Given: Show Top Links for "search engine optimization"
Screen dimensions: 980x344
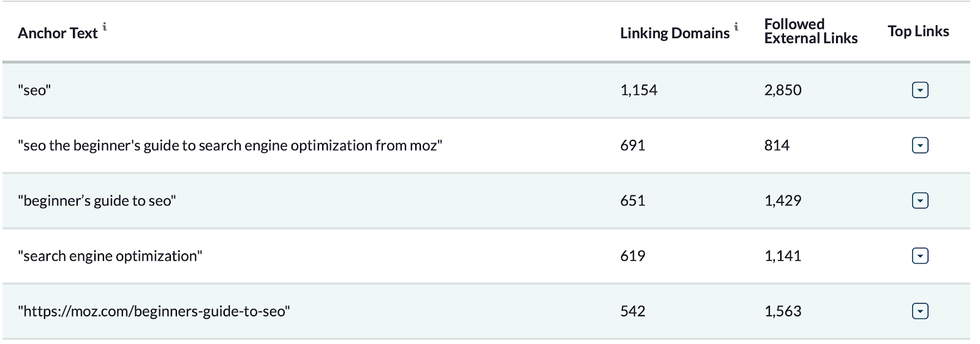Looking at the screenshot, I should click(920, 256).
